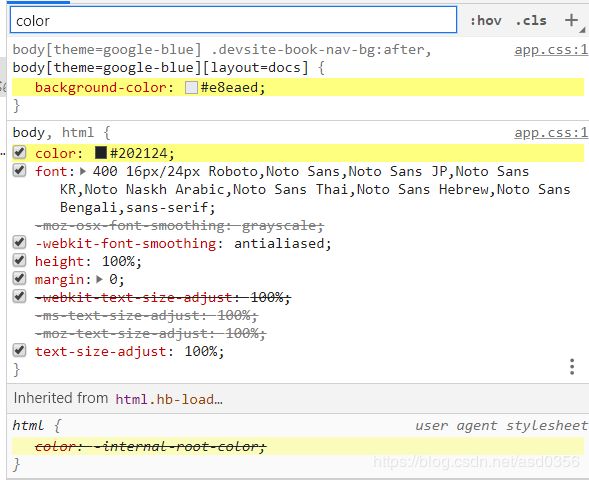The width and height of the screenshot is (589, 480).
Task: Click the margin value '0'
Action: [x=113, y=279]
